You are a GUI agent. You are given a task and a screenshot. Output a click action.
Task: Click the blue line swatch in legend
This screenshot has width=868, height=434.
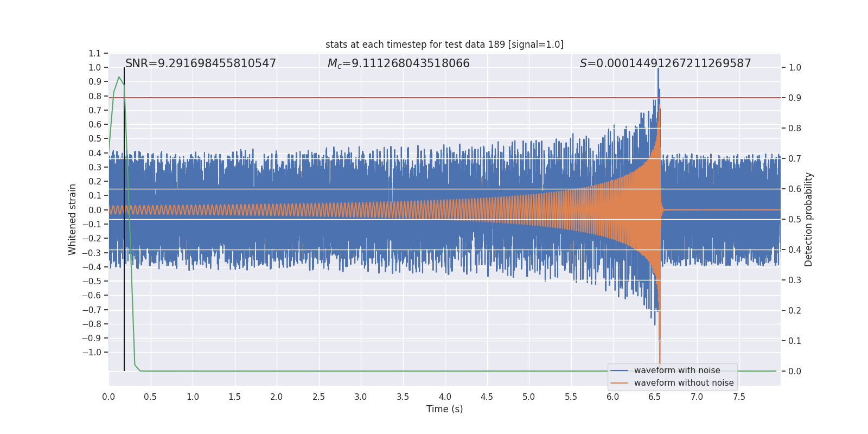point(620,371)
